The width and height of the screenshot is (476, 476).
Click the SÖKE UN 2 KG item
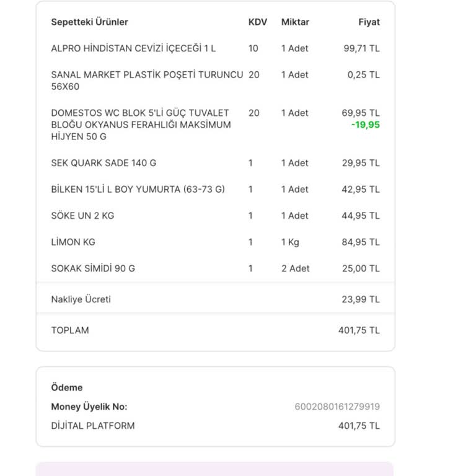(x=82, y=216)
